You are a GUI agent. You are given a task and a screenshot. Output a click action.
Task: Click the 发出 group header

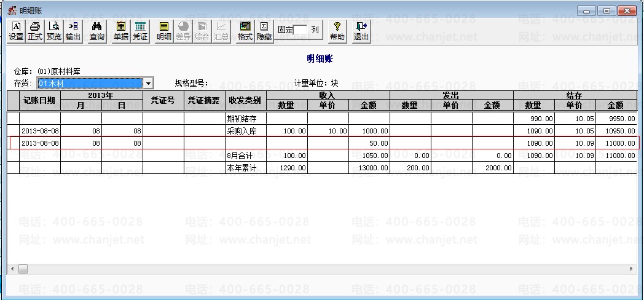click(451, 95)
